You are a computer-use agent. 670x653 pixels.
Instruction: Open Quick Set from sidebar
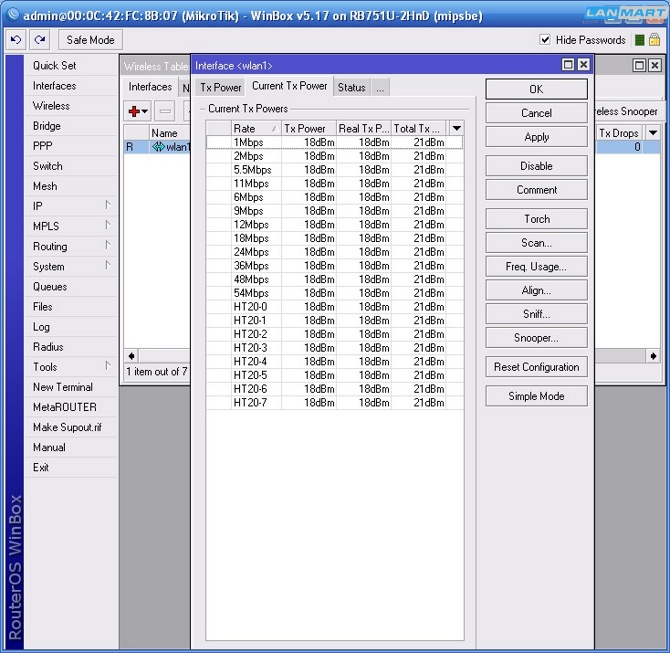pyautogui.click(x=71, y=65)
